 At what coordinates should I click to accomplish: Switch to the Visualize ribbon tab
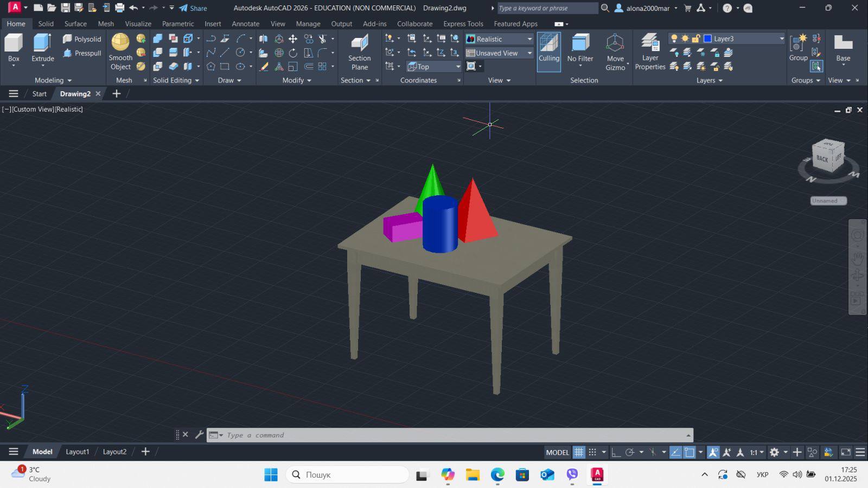[138, 24]
